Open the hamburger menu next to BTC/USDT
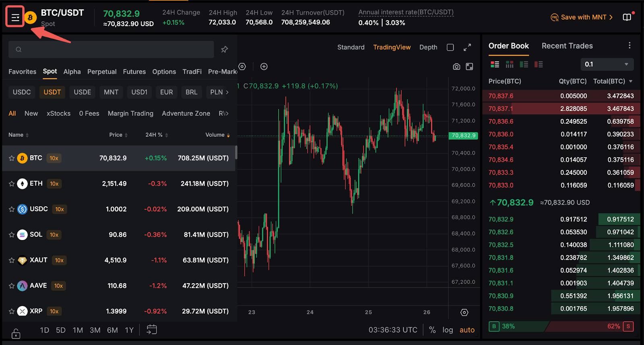Image resolution: width=644 pixels, height=345 pixels. tap(15, 17)
